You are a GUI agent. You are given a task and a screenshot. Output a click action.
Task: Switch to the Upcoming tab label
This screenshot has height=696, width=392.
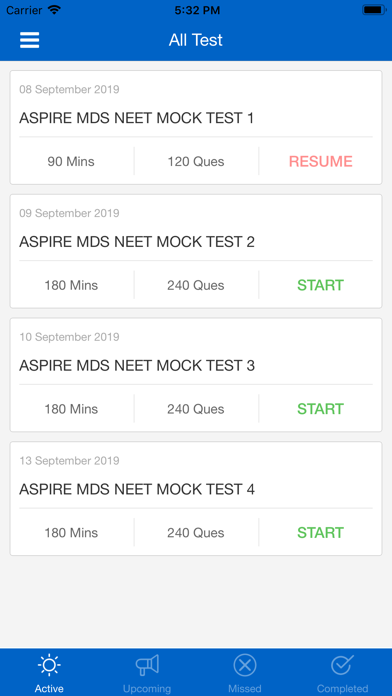[x=147, y=688]
